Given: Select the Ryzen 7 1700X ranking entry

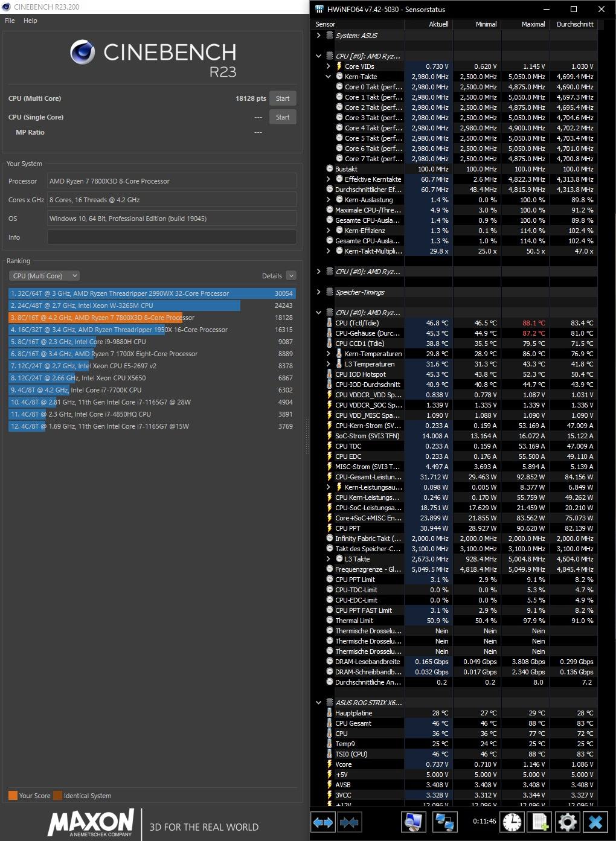Looking at the screenshot, I should click(x=152, y=354).
